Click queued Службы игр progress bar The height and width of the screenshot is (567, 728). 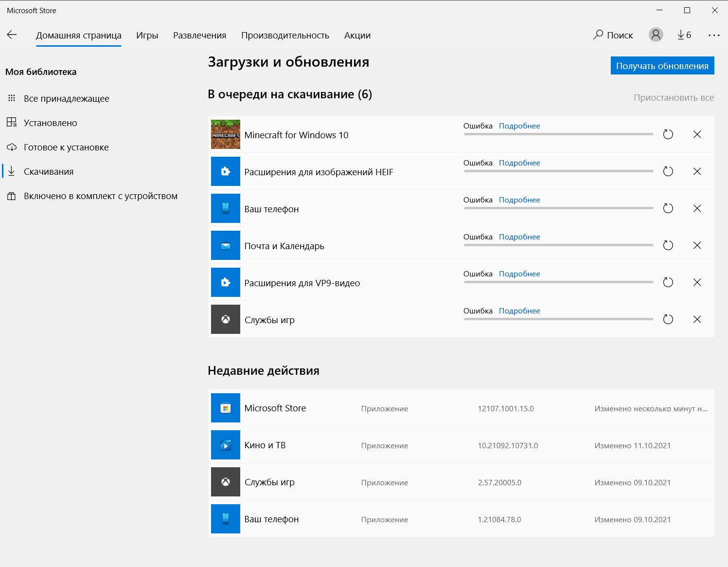pos(559,319)
